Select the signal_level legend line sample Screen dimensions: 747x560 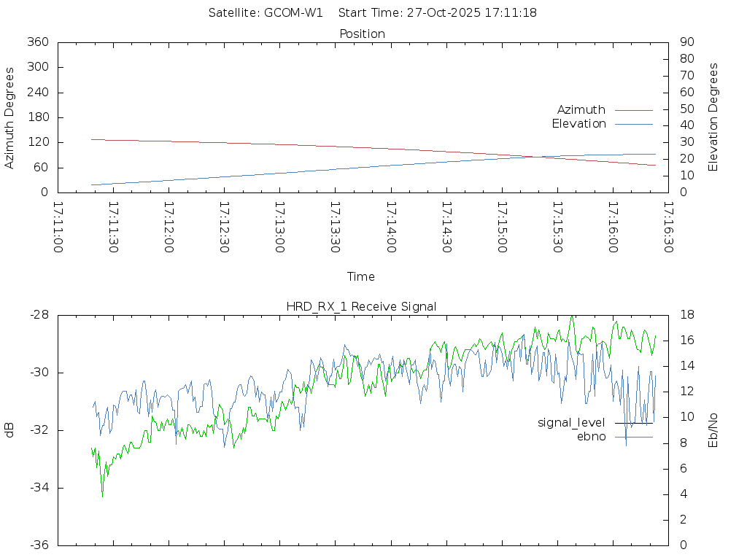pos(633,423)
